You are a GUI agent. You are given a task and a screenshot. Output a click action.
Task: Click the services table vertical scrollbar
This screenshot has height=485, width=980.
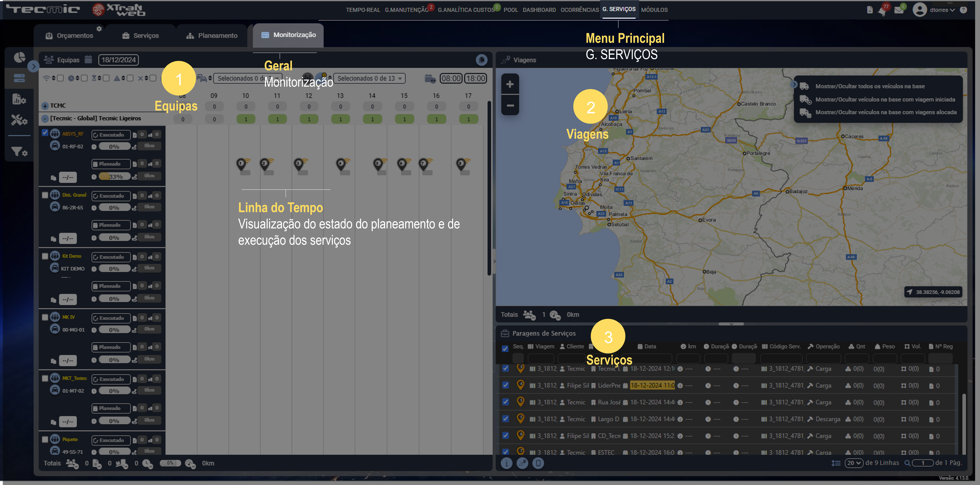(964, 424)
